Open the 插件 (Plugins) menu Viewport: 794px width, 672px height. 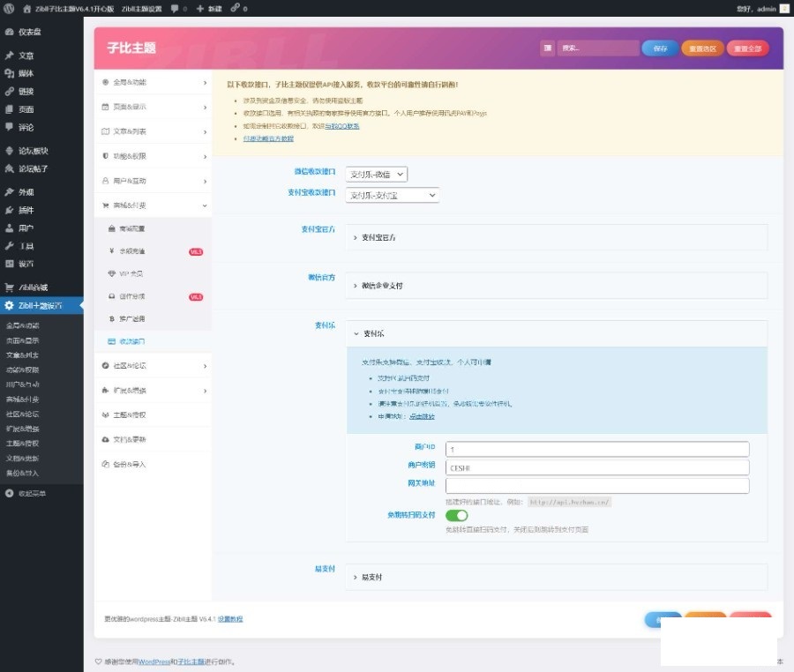[x=28, y=210]
